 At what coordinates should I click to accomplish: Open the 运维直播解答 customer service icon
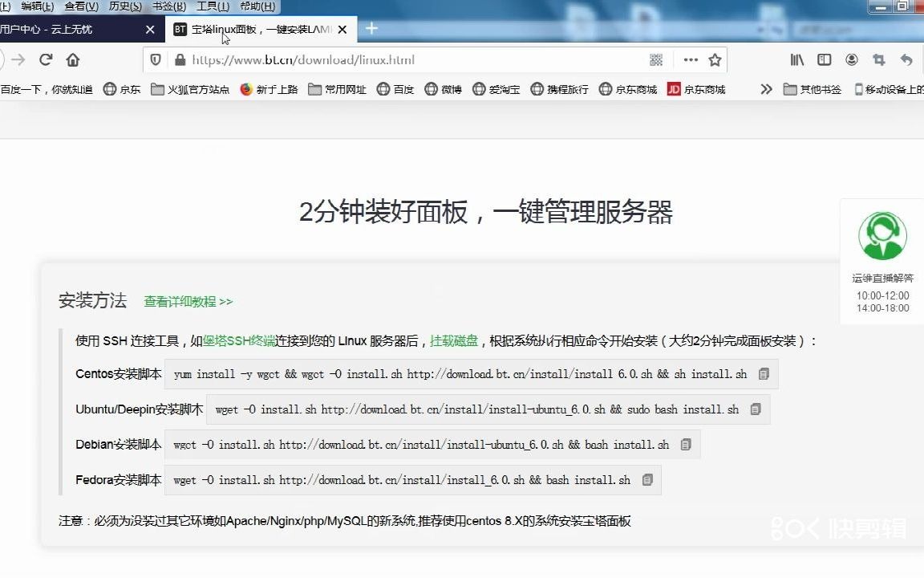pos(881,234)
